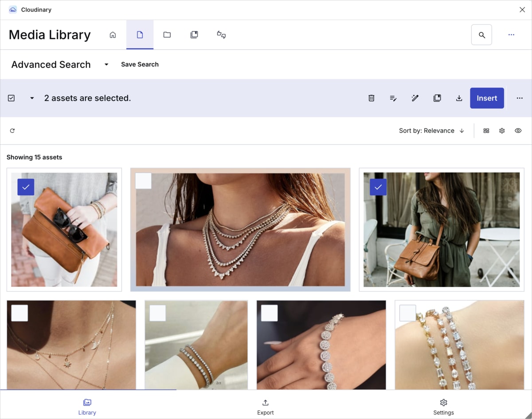Switch to the Settings tab
The image size is (532, 419).
[443, 407]
